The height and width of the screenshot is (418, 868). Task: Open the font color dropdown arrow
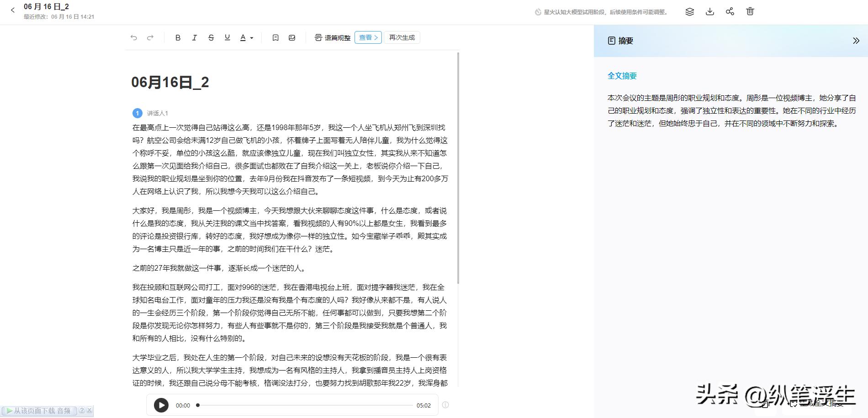pyautogui.click(x=252, y=38)
